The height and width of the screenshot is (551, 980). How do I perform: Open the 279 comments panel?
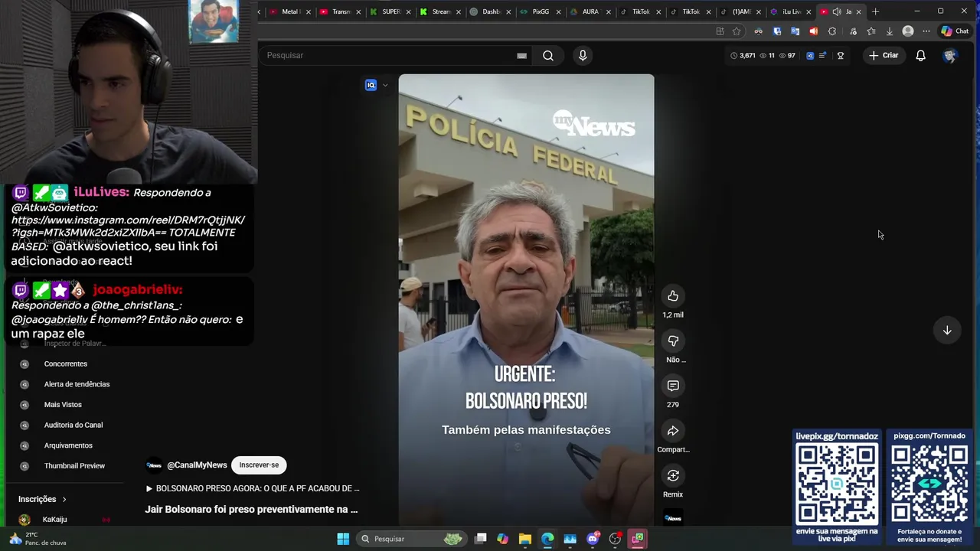coord(673,386)
